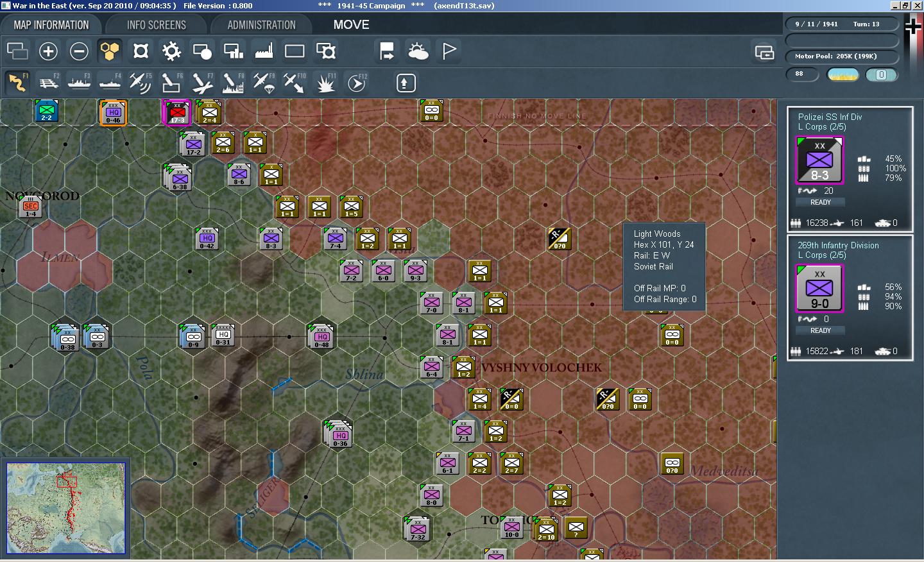The height and width of the screenshot is (562, 924).
Task: Click READY status of 269th Infantry Division
Action: pyautogui.click(x=821, y=330)
